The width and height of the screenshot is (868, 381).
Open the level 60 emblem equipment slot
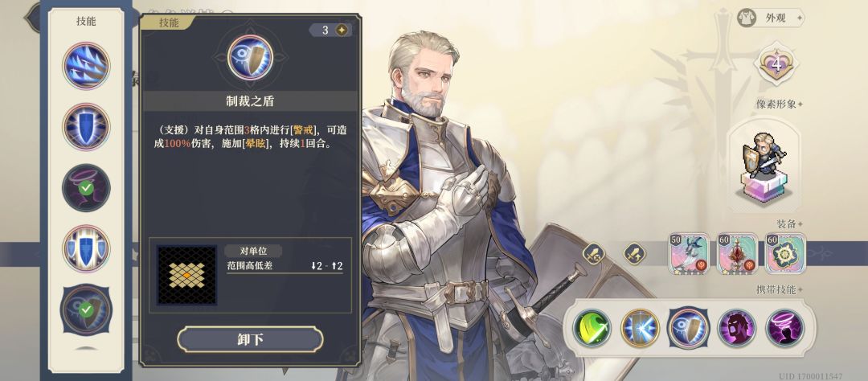pos(785,253)
